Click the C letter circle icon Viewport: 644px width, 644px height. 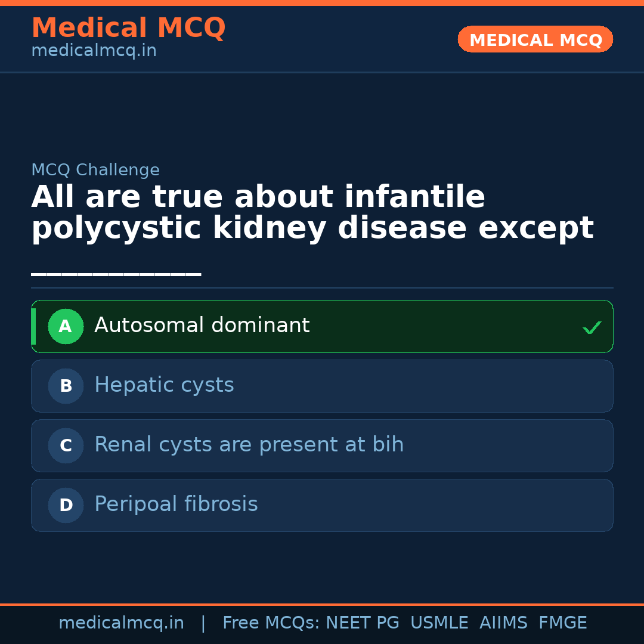[x=66, y=446]
